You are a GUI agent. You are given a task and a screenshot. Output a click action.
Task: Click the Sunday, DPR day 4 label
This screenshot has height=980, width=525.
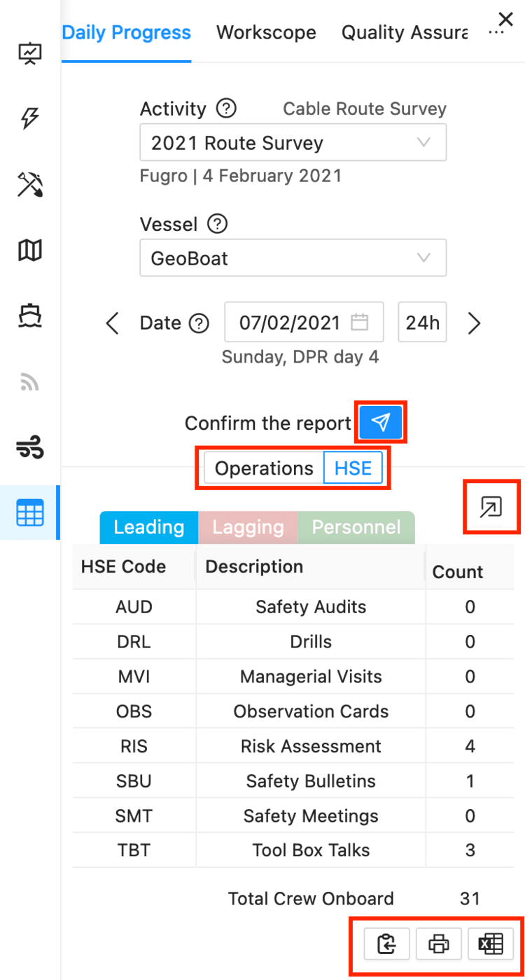(300, 357)
